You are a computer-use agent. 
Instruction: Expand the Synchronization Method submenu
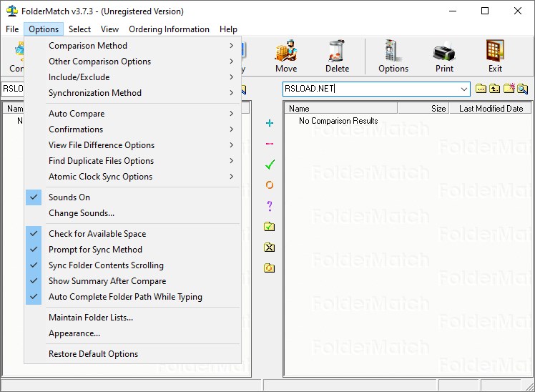[x=132, y=92]
